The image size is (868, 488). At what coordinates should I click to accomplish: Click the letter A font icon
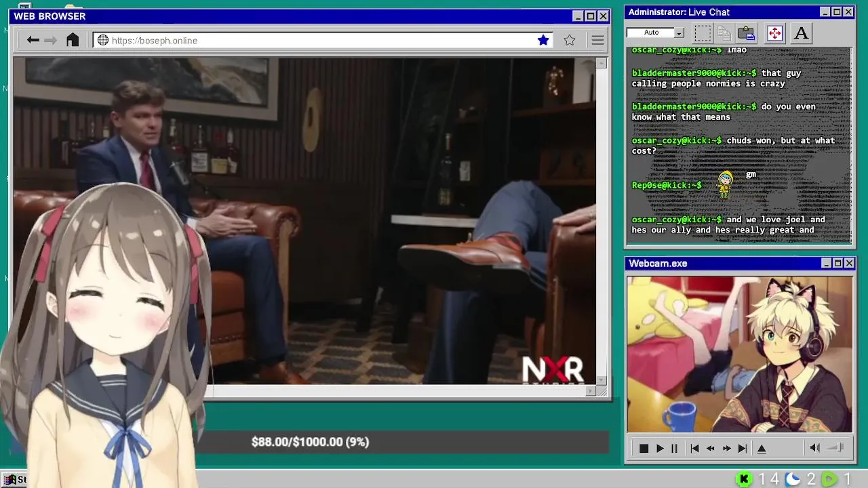[x=801, y=33]
